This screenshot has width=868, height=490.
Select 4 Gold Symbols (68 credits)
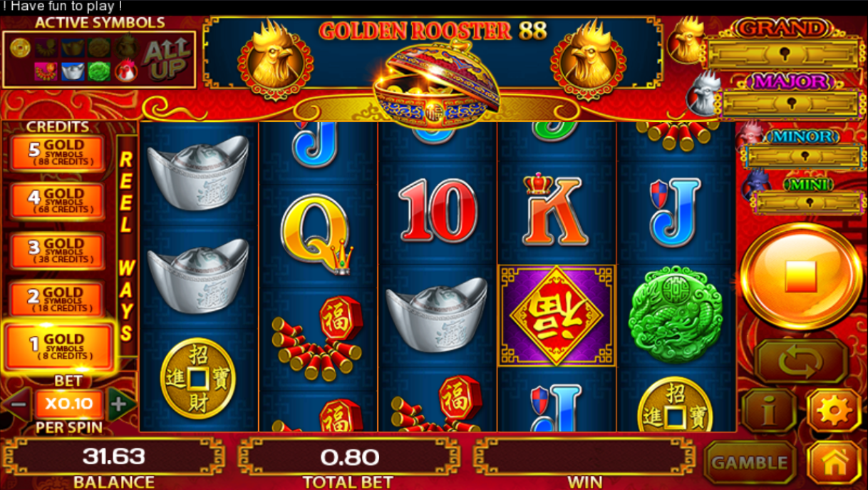tap(57, 201)
